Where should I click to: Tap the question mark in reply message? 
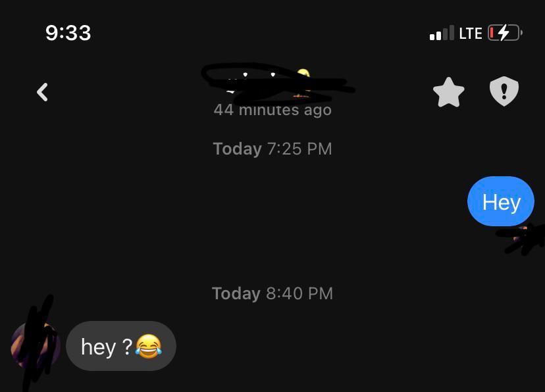pos(128,346)
